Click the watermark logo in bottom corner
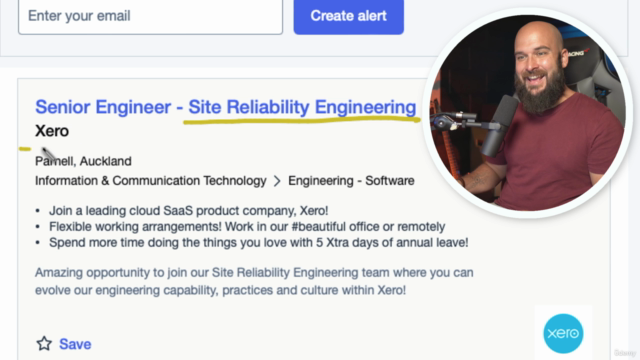This screenshot has width=640, height=360. 624,353
